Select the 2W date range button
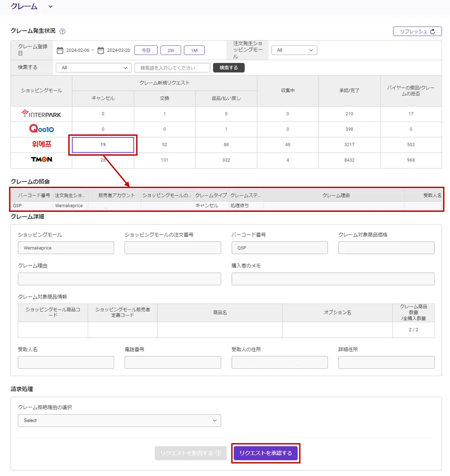This screenshot has width=450, height=476. pos(170,51)
